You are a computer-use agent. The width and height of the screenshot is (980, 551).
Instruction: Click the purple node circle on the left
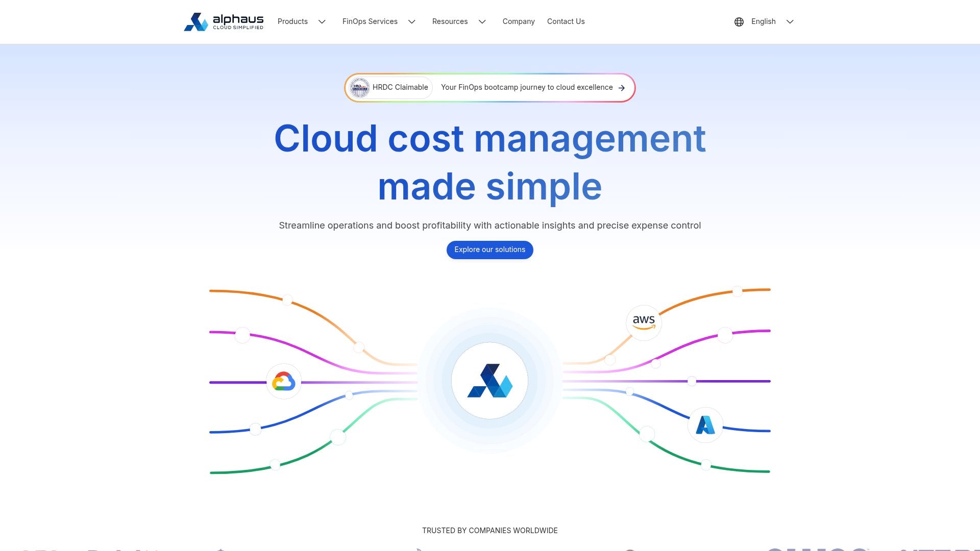(x=242, y=335)
